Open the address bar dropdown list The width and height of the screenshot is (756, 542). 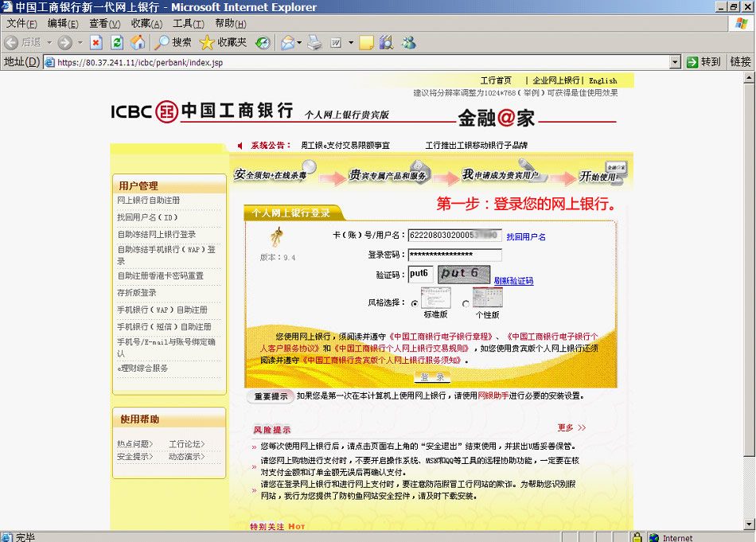675,62
